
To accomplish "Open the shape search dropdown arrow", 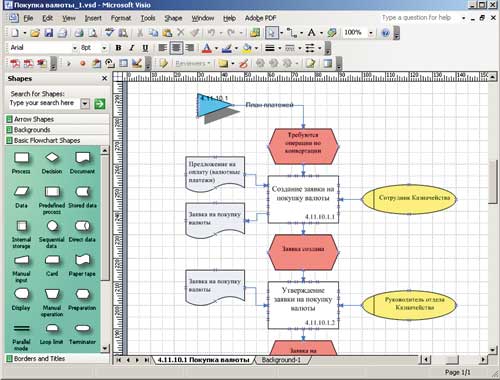I will (x=85, y=104).
